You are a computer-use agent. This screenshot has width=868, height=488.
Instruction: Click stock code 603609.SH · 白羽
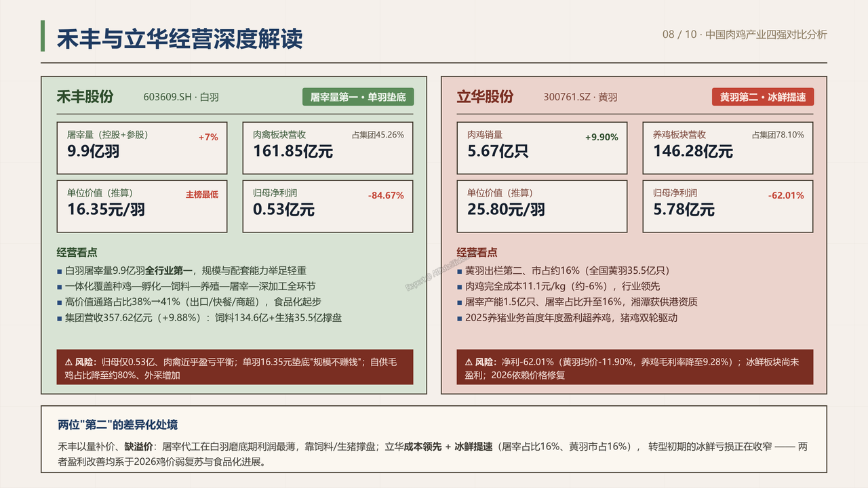pos(181,97)
